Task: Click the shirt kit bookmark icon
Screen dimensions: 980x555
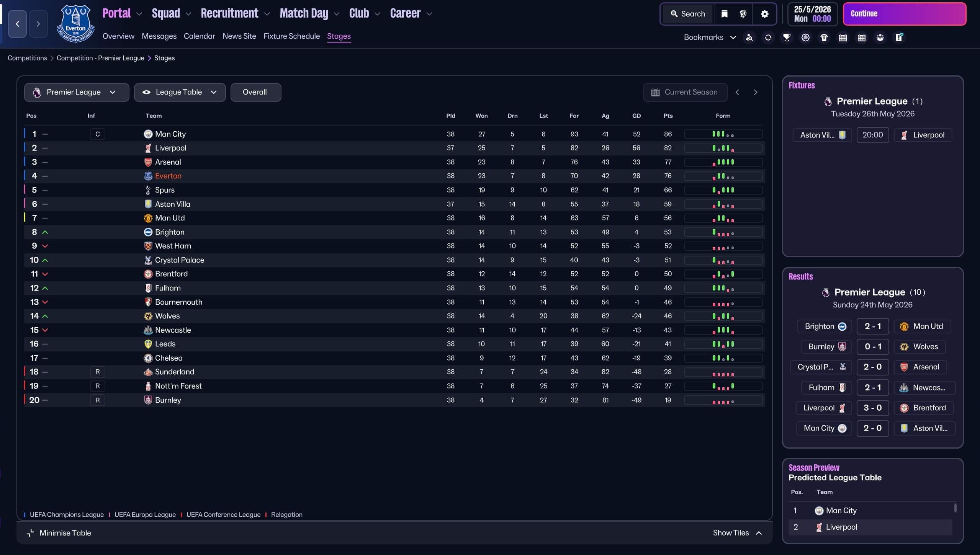Action: tap(824, 38)
